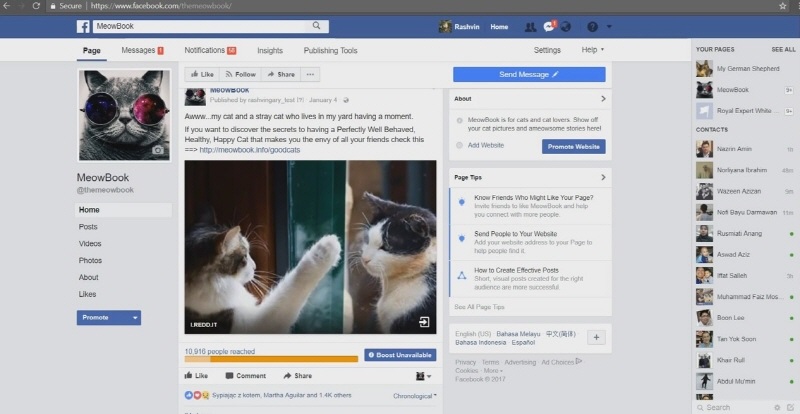Click the page Share button

(x=281, y=75)
